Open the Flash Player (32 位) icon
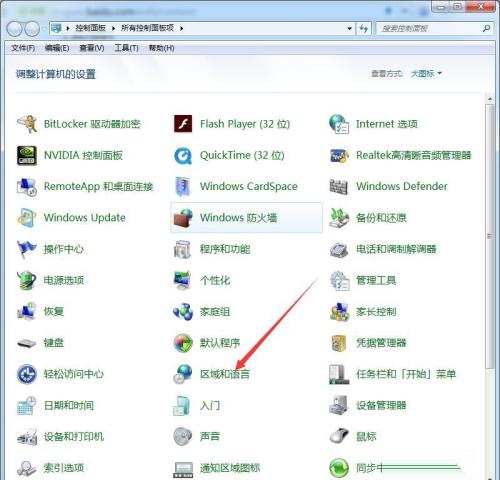The image size is (500, 480). pyautogui.click(x=183, y=124)
